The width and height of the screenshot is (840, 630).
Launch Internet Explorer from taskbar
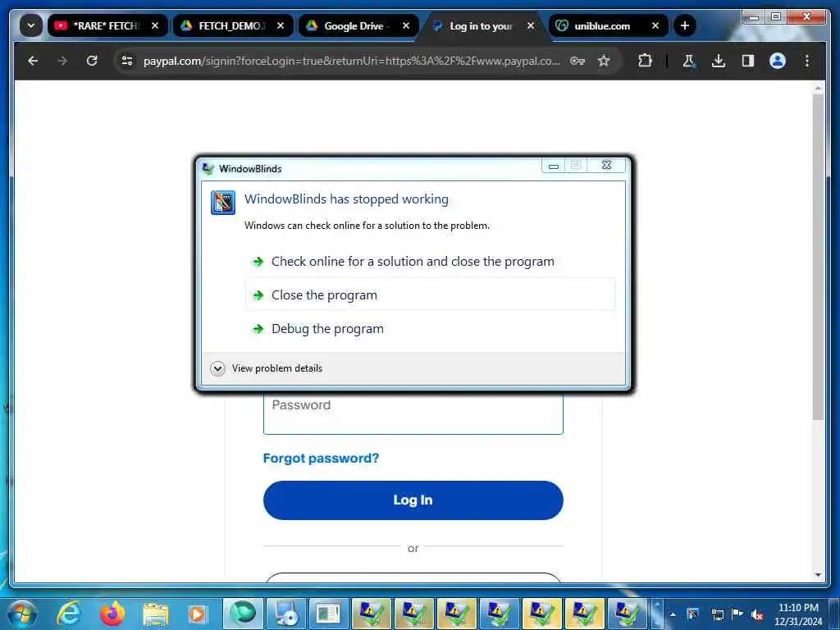coord(69,614)
